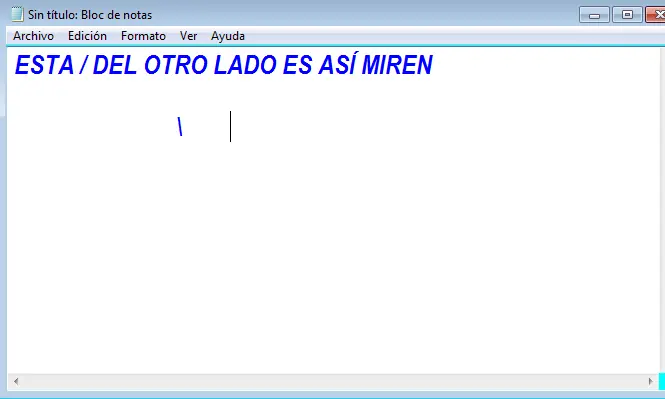Click on the word MIREN
Image resolution: width=665 pixels, height=399 pixels.
pyautogui.click(x=397, y=65)
